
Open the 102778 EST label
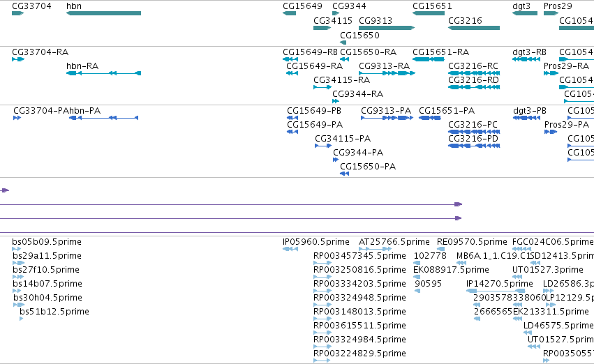pos(430,256)
